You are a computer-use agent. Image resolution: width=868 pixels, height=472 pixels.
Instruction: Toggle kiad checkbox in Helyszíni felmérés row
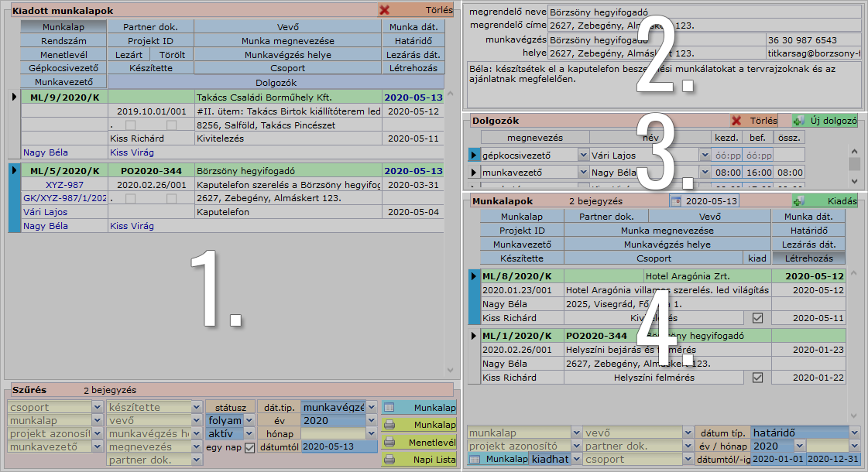pos(757,378)
